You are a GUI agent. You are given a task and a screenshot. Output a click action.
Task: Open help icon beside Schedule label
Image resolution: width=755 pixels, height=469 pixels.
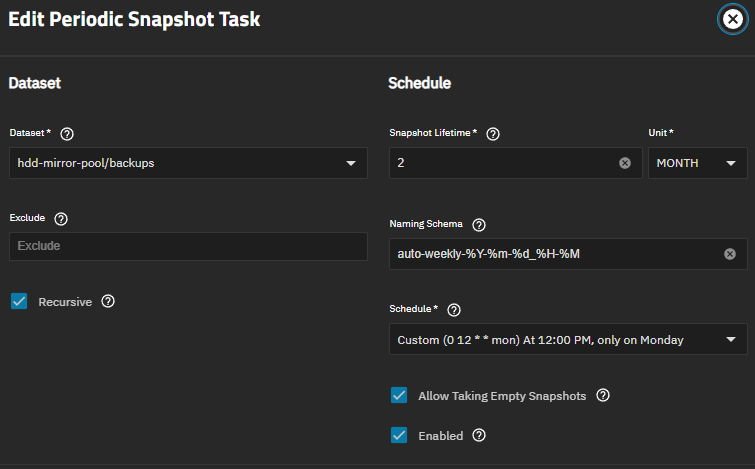[454, 310]
